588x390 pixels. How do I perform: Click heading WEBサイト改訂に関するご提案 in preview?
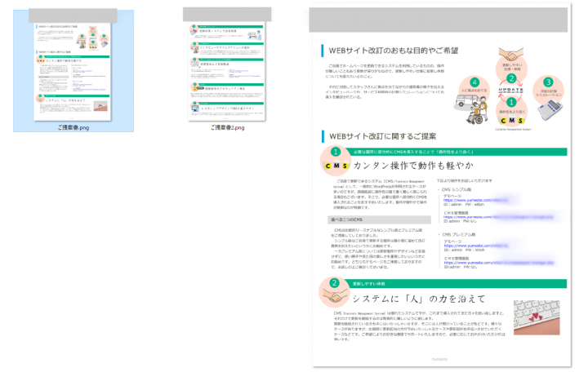pos(382,136)
